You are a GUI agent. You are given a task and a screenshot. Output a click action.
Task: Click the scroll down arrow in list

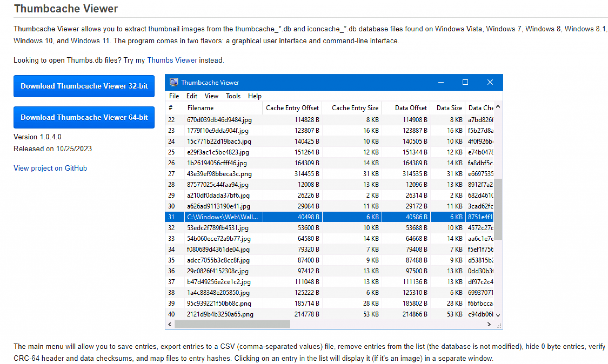[498, 315]
